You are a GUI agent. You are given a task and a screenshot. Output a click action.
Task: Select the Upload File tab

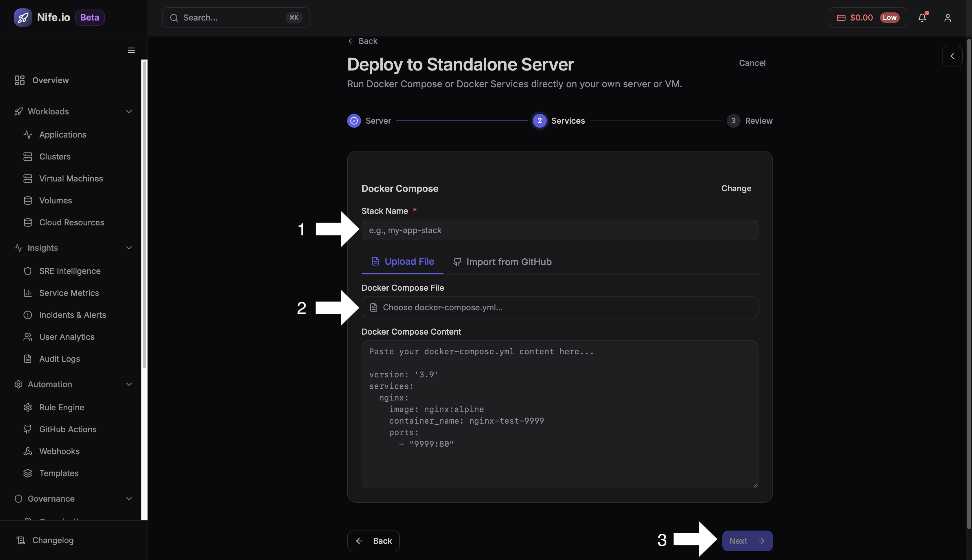pyautogui.click(x=402, y=261)
